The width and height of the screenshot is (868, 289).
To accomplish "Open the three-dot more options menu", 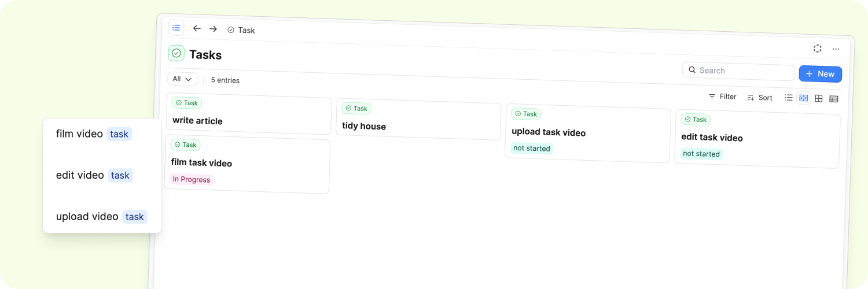I will point(836,49).
